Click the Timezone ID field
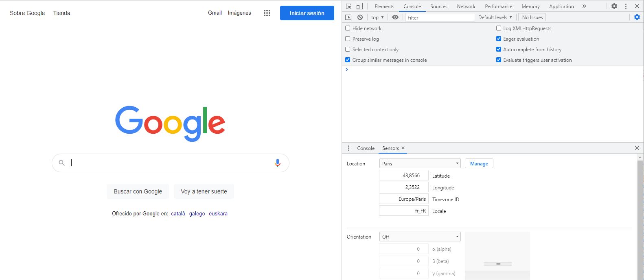Image resolution: width=644 pixels, height=280 pixels. 404,199
